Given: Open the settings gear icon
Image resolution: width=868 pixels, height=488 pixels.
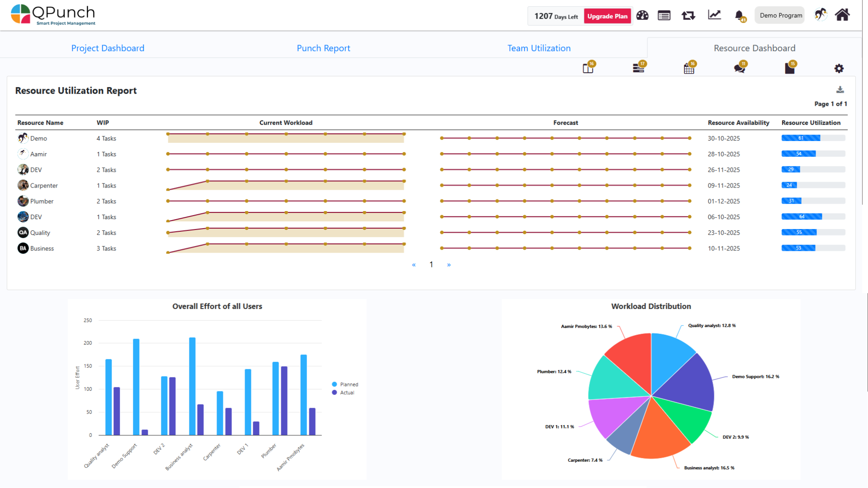Looking at the screenshot, I should click(839, 69).
